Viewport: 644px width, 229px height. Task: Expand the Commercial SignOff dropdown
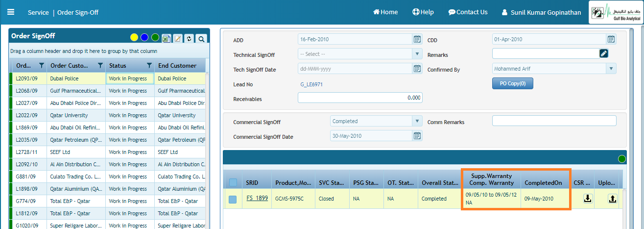click(417, 121)
